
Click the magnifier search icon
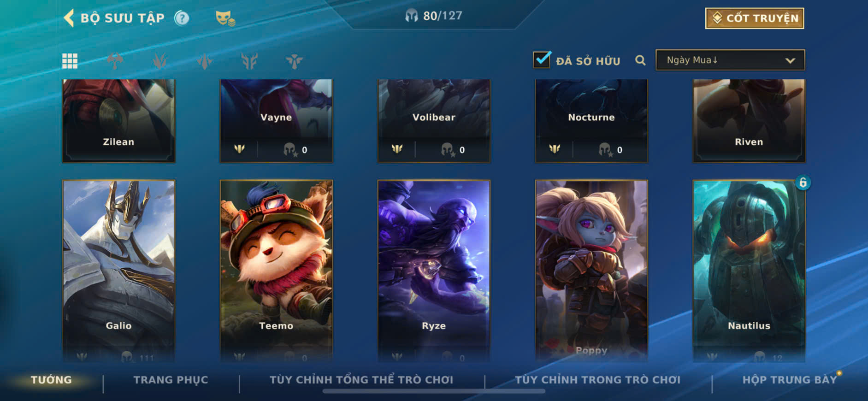tap(640, 60)
